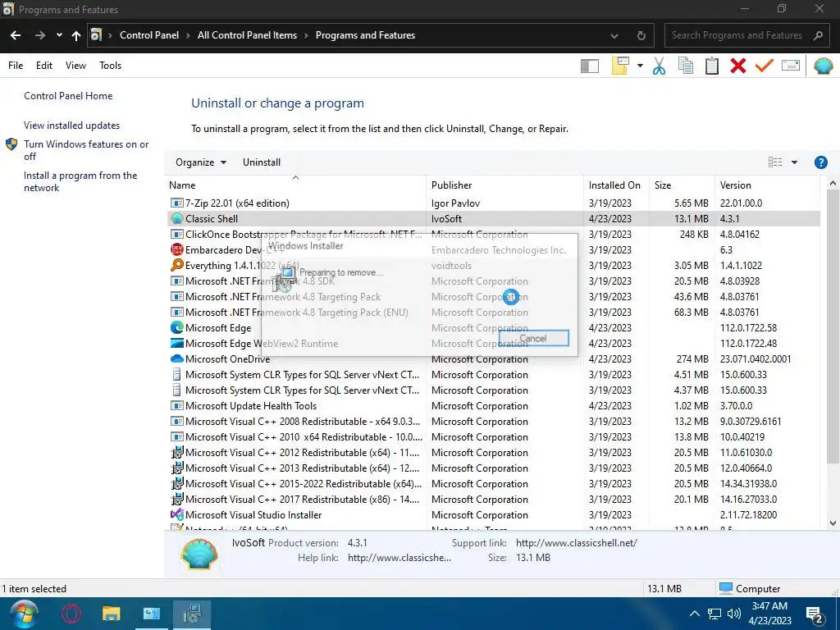Select Microsoft Visual C++ 2013 Redistributable row
This screenshot has width=840, height=630.
pyautogui.click(x=493, y=468)
